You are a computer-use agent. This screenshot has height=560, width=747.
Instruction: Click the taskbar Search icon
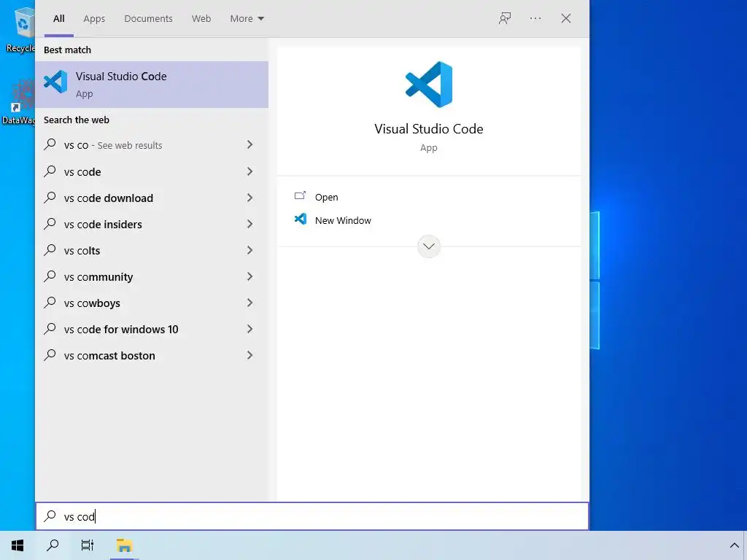(53, 545)
